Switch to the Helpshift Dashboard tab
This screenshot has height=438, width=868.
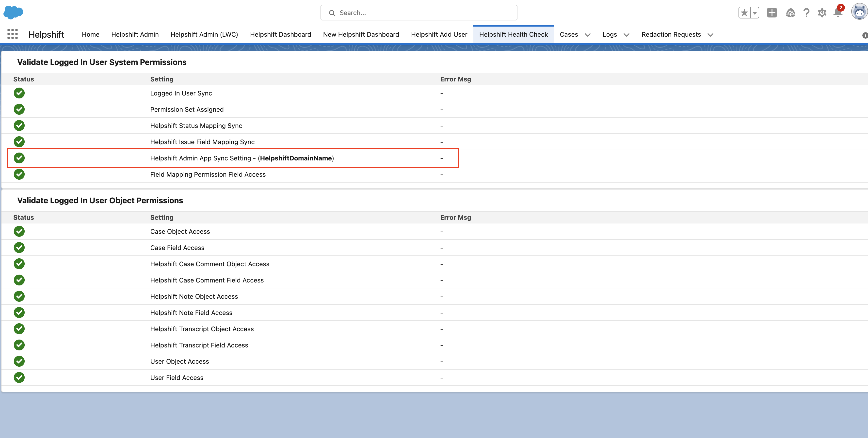click(280, 34)
